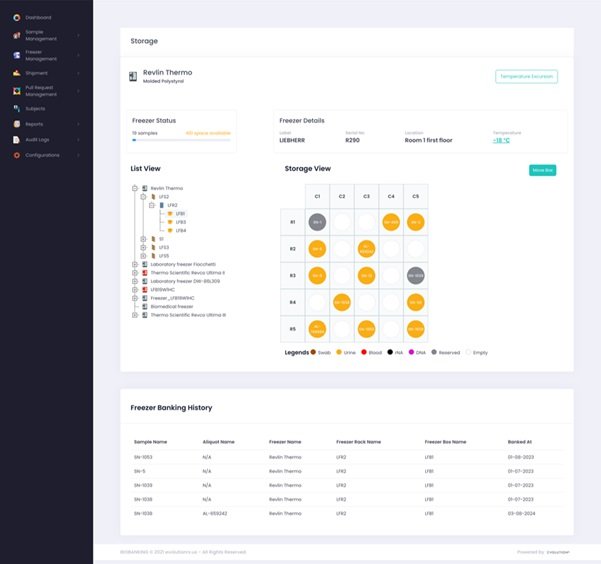
Task: Click the Audit Logs document icon
Action: [16, 140]
